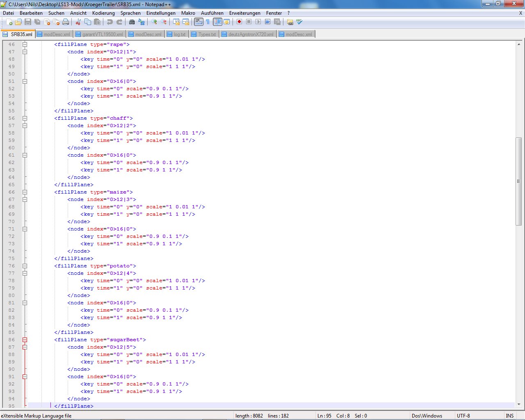This screenshot has width=525, height=420.
Task: Open the Bearbeiten menu
Action: [x=31, y=13]
